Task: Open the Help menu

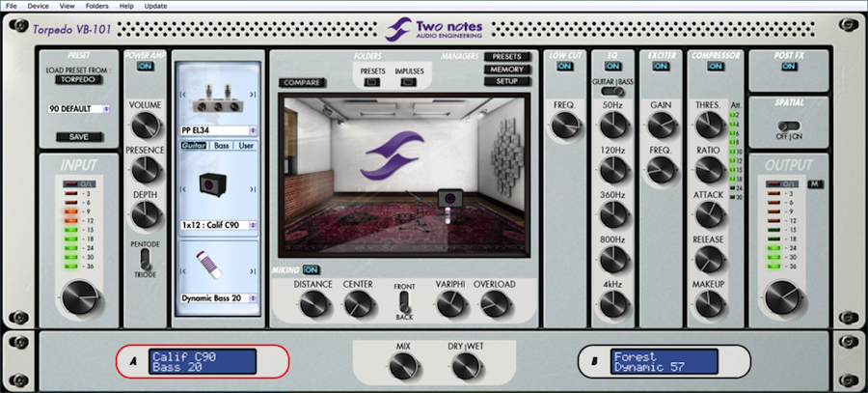Action: pos(126,6)
